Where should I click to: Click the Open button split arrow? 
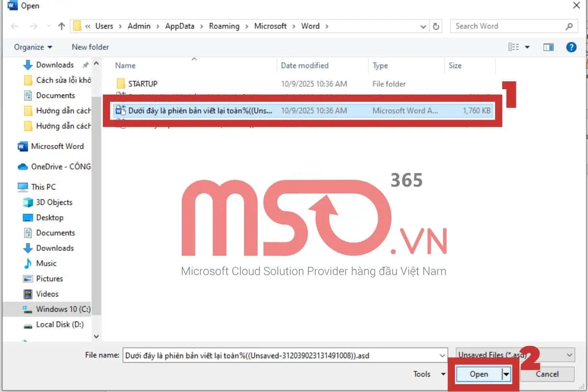tap(507, 374)
